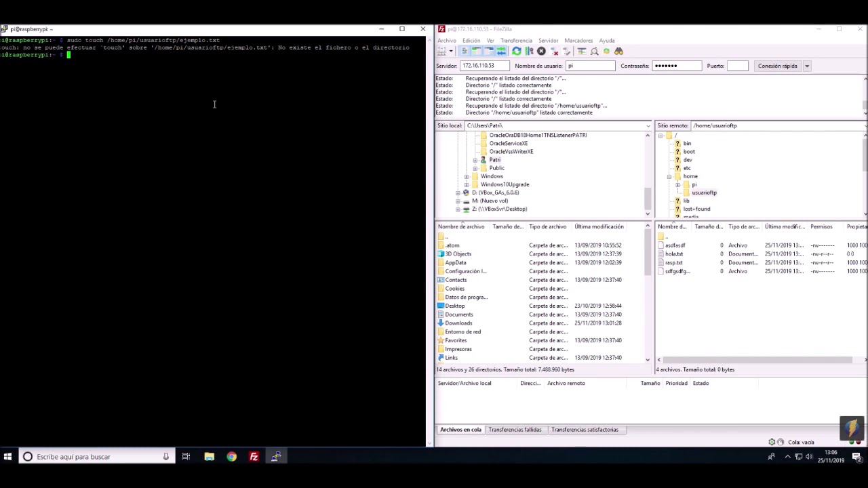The height and width of the screenshot is (488, 868).
Task: Open the Servidor menu
Action: (548, 41)
